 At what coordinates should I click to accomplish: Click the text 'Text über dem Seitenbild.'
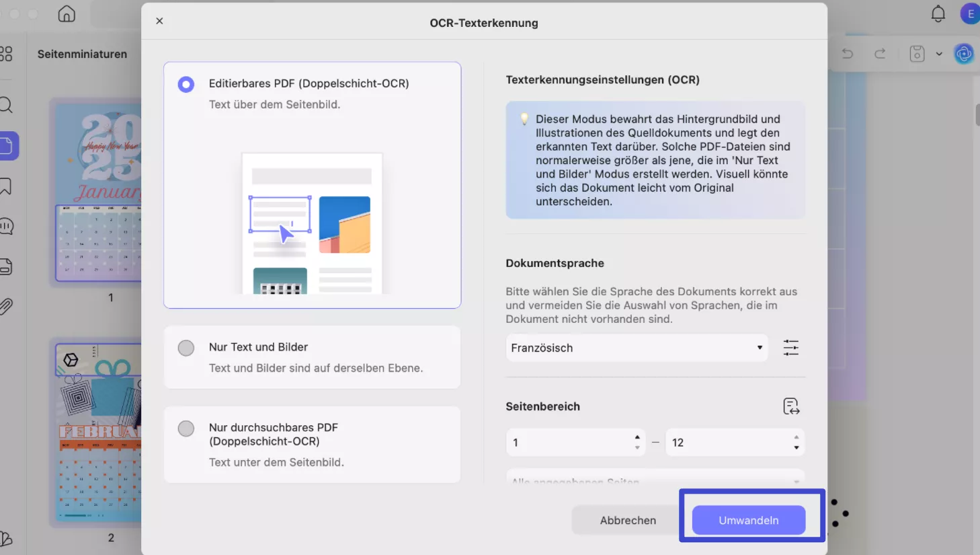click(x=274, y=104)
